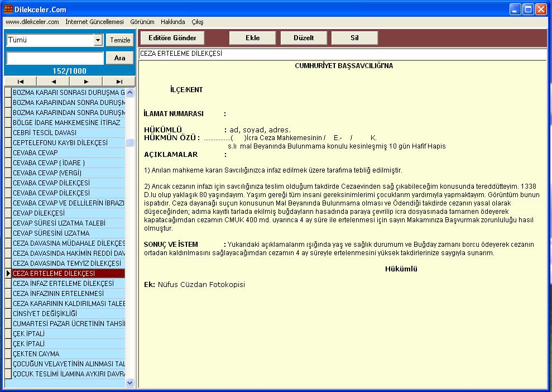This screenshot has height=392, width=552.
Task: Click the Düzelt button
Action: tap(304, 38)
